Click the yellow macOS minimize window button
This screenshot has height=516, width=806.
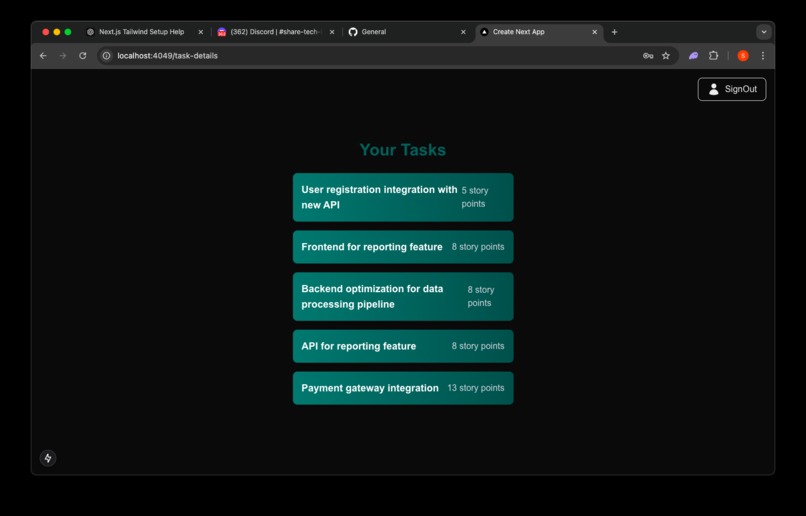pos(57,32)
